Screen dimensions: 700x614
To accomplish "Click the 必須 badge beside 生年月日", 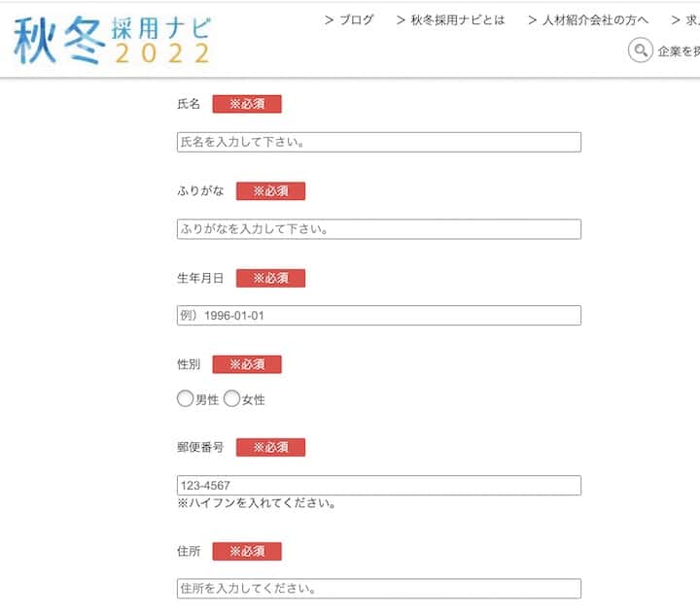I will tap(270, 278).
